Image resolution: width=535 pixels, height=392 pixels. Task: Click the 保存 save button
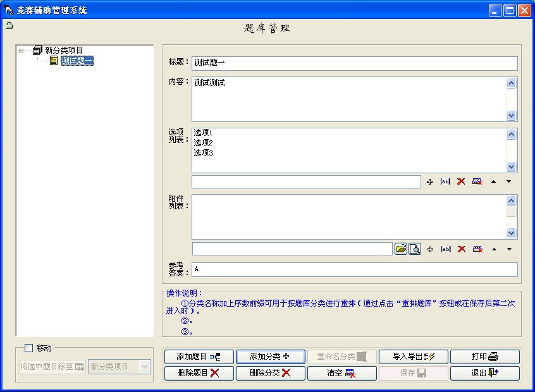coord(414,373)
